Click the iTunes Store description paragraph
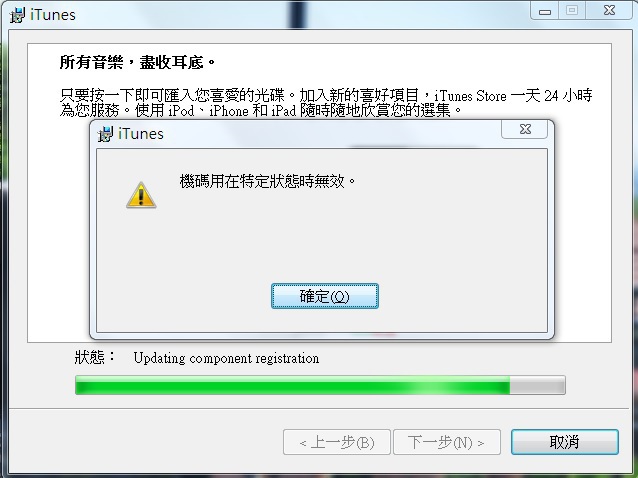 326,103
